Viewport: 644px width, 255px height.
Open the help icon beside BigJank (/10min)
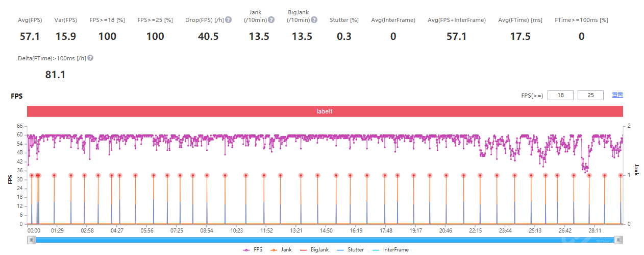[x=314, y=20]
